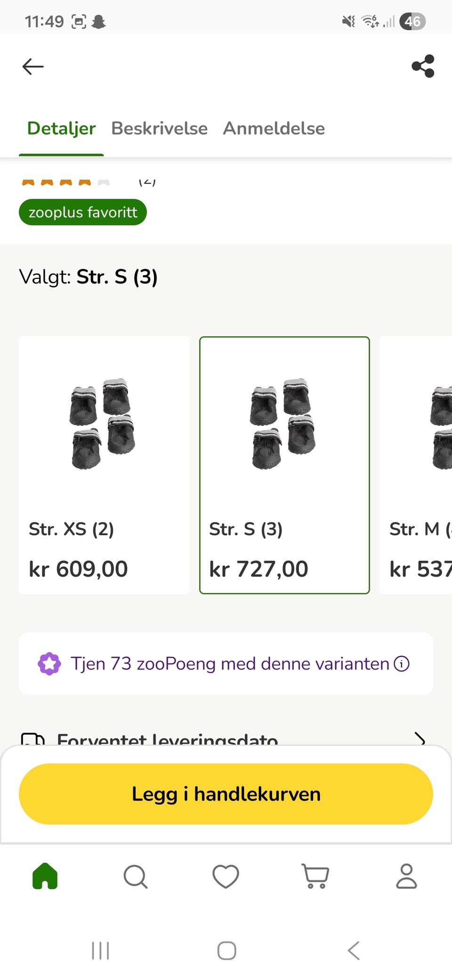Open the shopping cart icon
This screenshot has height=980, width=452.
pyautogui.click(x=315, y=876)
